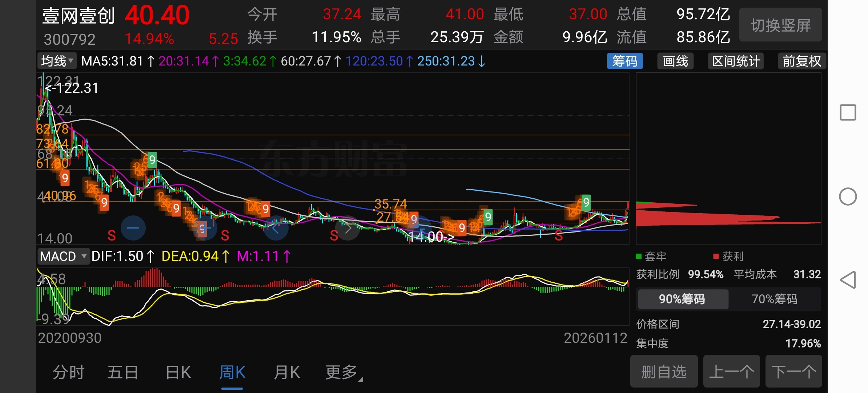Tap the zoom-out minus chart button

pos(133,228)
